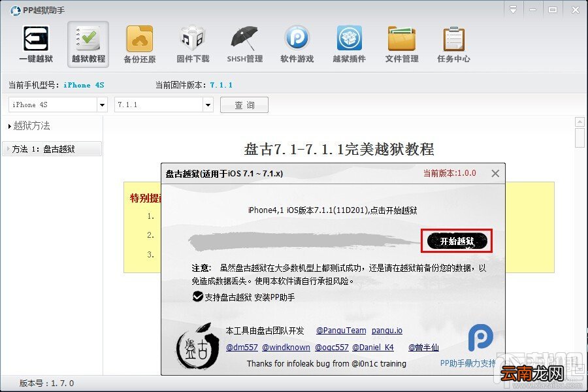Toggle 支持盘古越狱 安装PP助手 checkbox
The width and height of the screenshot is (588, 392).
pos(197,297)
